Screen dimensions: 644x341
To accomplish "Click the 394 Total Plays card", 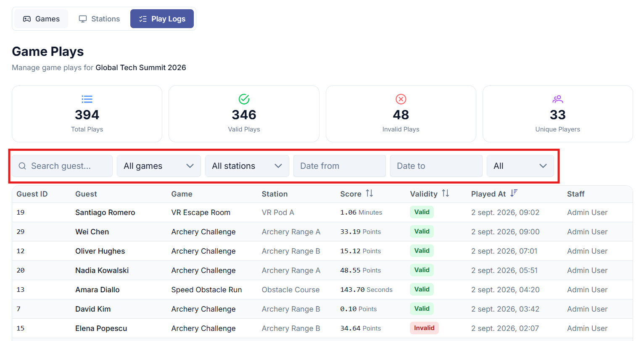I will 87,114.
